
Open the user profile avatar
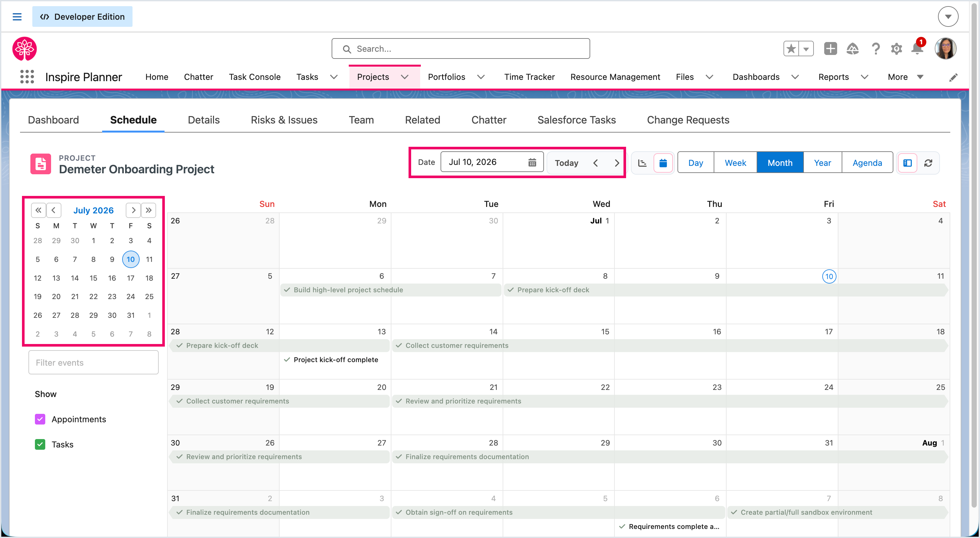pos(945,49)
